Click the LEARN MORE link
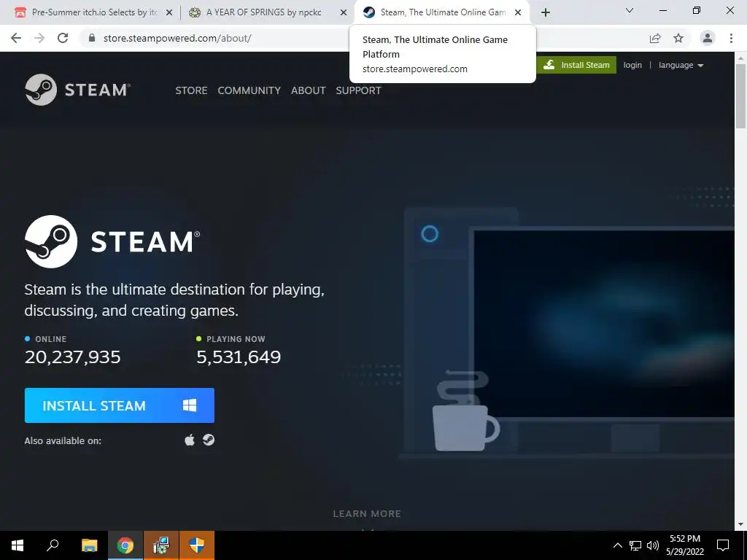The image size is (747, 560). tap(367, 514)
